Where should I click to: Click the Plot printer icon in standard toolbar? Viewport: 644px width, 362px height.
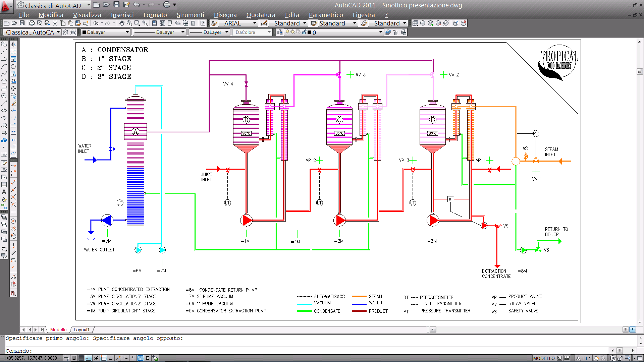coord(32,23)
